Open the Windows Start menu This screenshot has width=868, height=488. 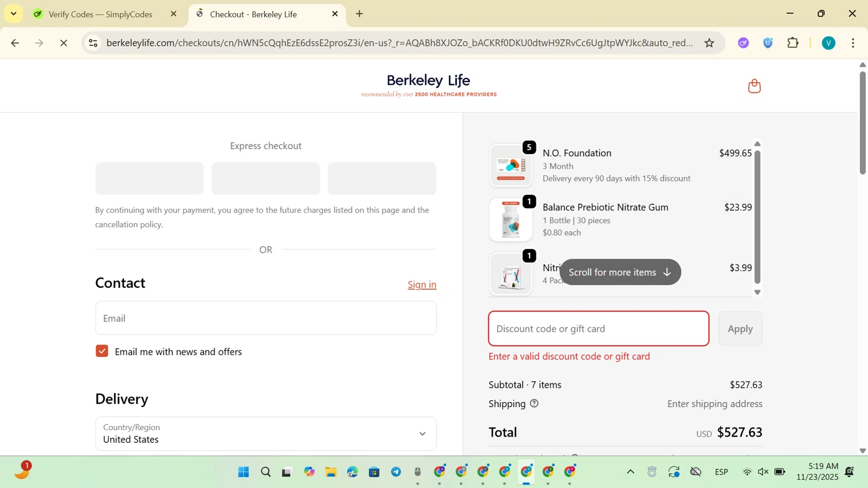pos(244,472)
